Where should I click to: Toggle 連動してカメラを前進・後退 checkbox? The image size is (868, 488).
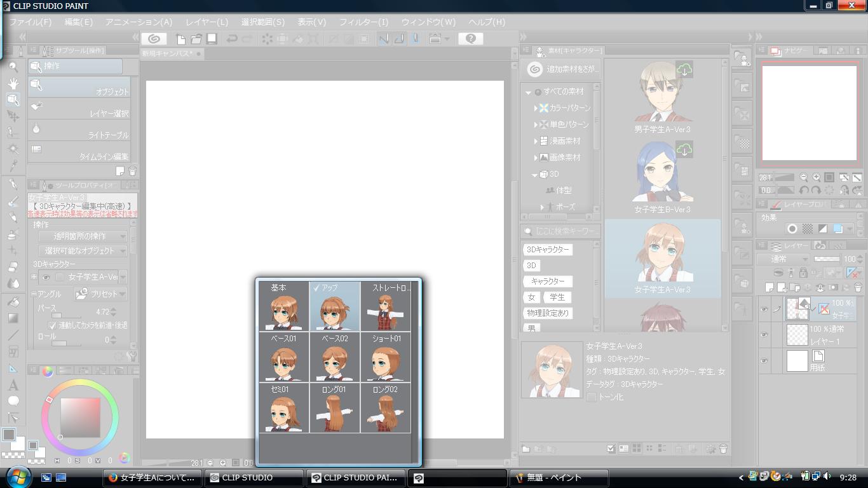tap(53, 325)
